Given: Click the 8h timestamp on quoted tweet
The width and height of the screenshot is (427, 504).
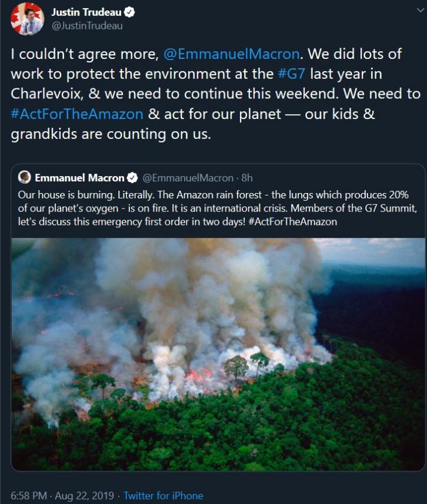Looking at the screenshot, I should tap(247, 178).
